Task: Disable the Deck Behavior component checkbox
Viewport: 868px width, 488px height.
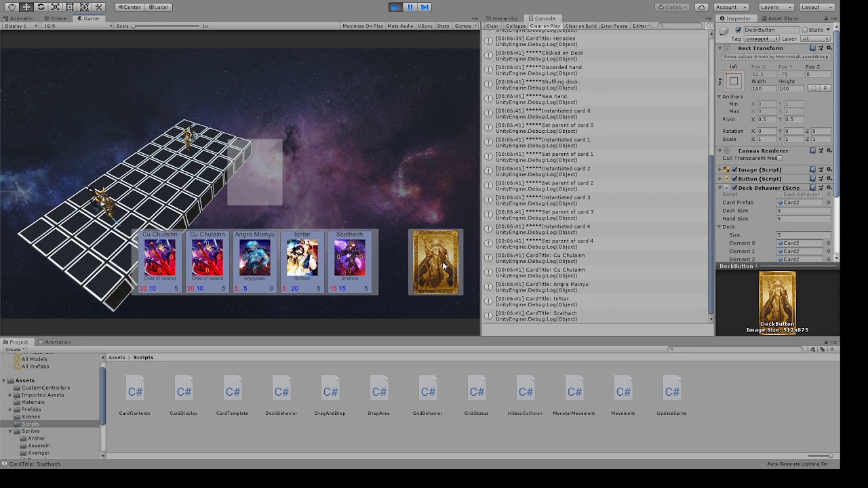Action: (734, 188)
